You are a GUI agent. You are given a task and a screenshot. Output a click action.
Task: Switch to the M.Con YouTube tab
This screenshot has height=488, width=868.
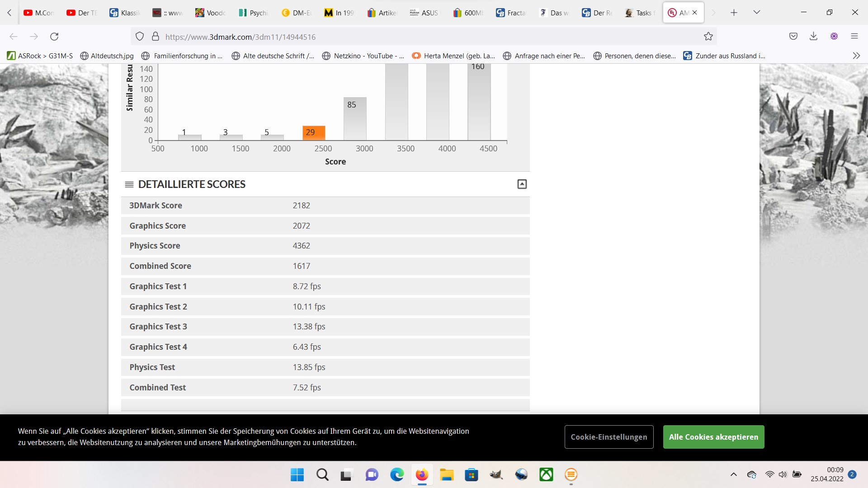39,13
